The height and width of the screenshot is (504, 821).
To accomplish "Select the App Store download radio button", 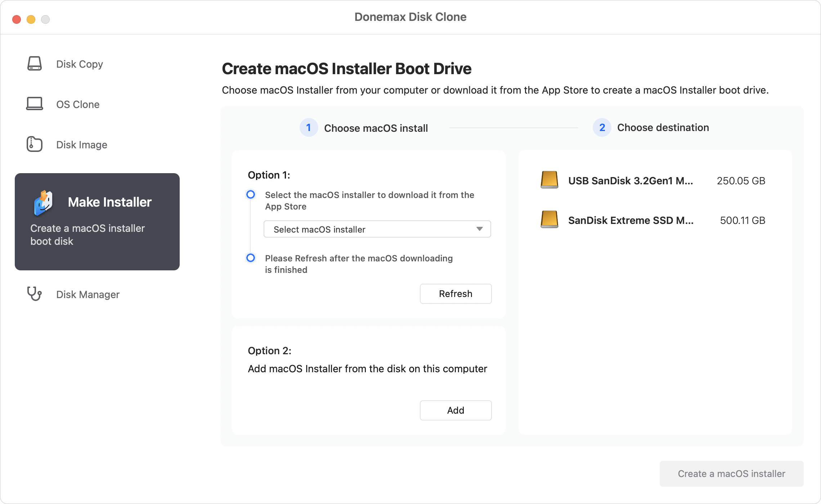I will coord(250,195).
